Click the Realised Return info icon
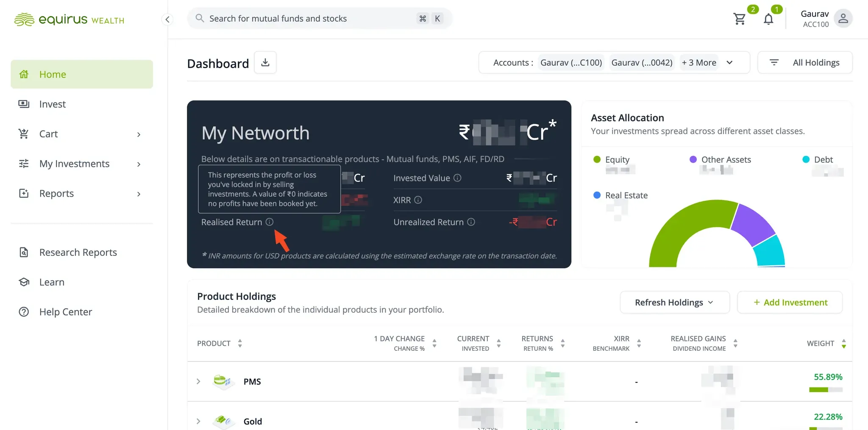 pos(270,222)
